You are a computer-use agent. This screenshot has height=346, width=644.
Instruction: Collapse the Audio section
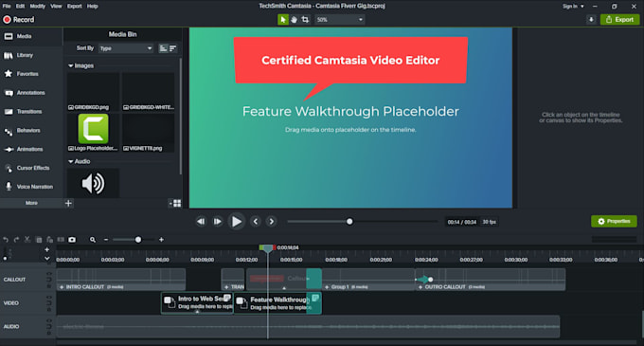point(71,161)
